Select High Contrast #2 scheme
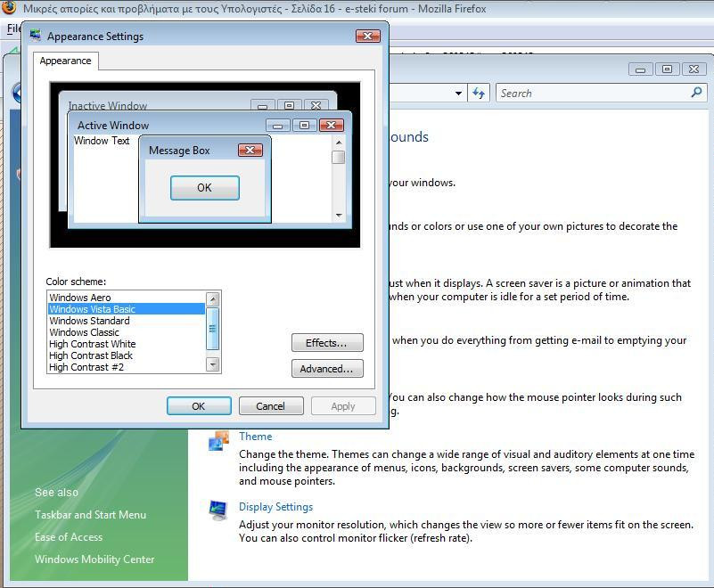This screenshot has height=588, width=714. [x=127, y=367]
